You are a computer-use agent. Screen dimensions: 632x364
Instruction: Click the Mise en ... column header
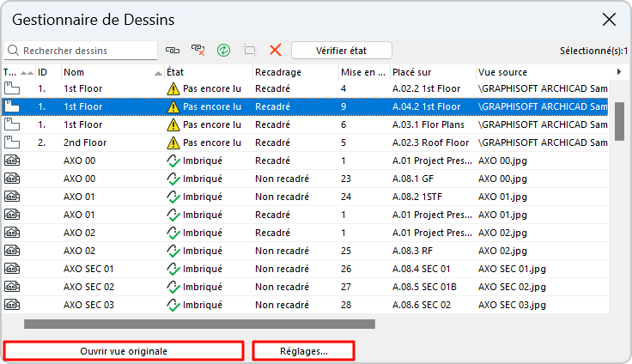tap(364, 72)
